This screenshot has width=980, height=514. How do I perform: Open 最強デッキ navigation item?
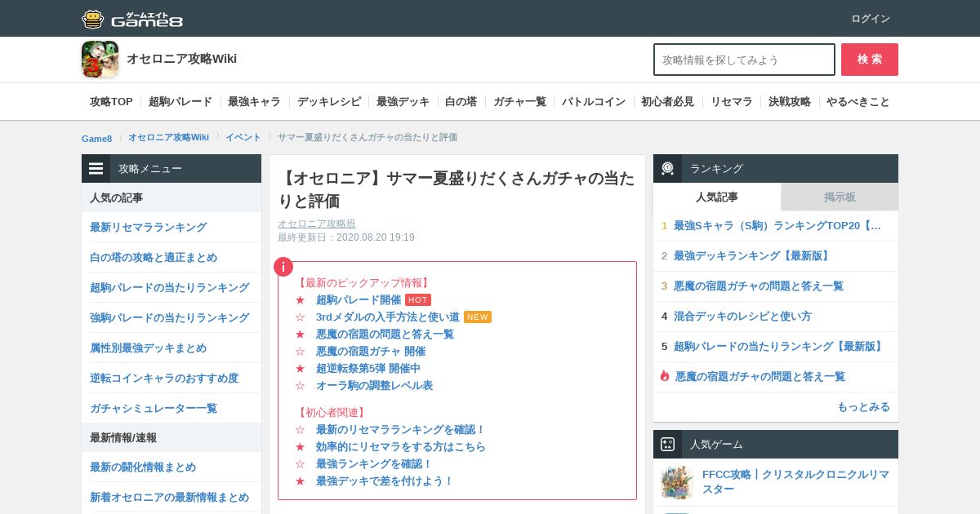pos(403,101)
